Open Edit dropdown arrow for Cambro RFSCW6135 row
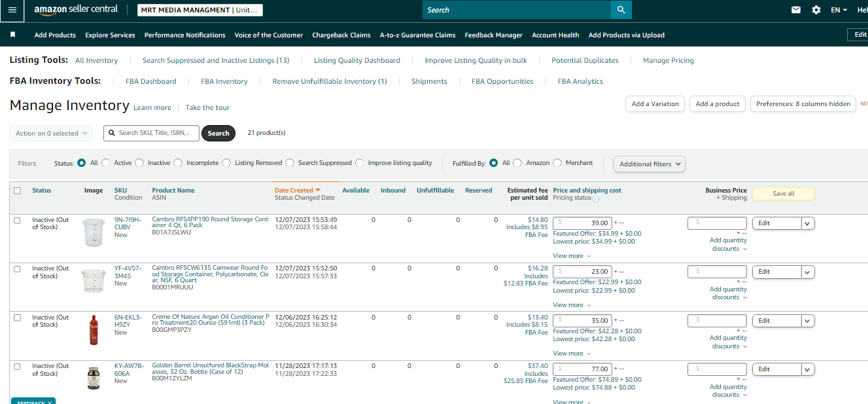 click(808, 272)
